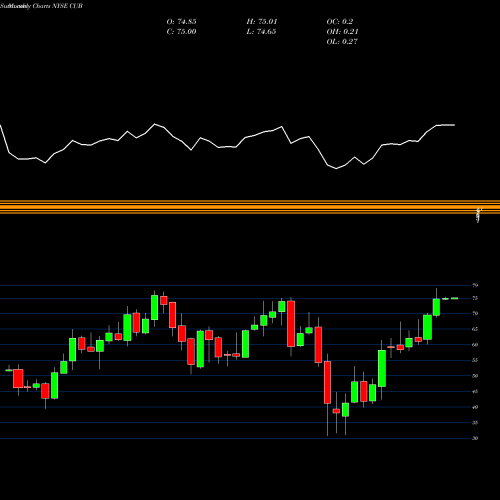Click the 65 price axis label
This screenshot has width=500, height=500.
coord(475,329)
